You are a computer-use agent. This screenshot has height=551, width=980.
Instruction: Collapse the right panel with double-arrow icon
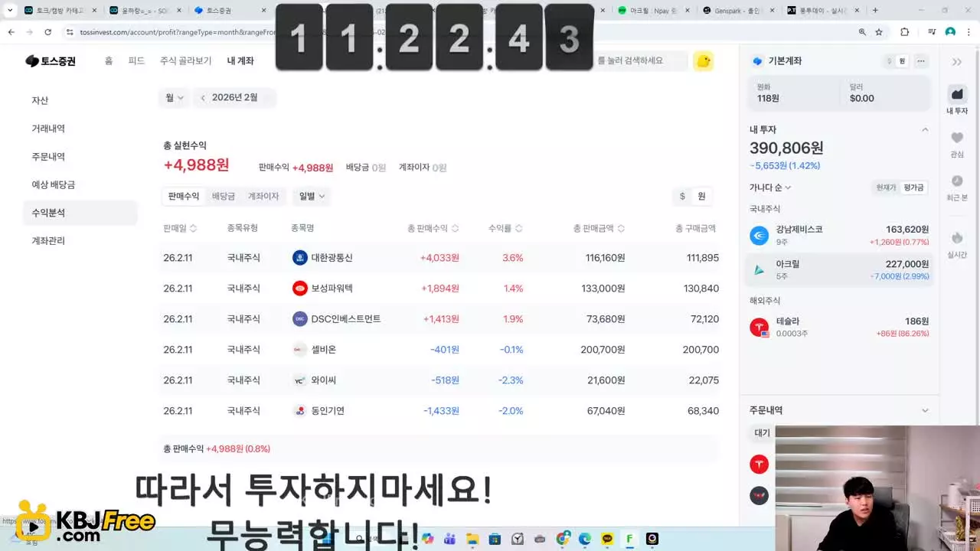point(957,61)
